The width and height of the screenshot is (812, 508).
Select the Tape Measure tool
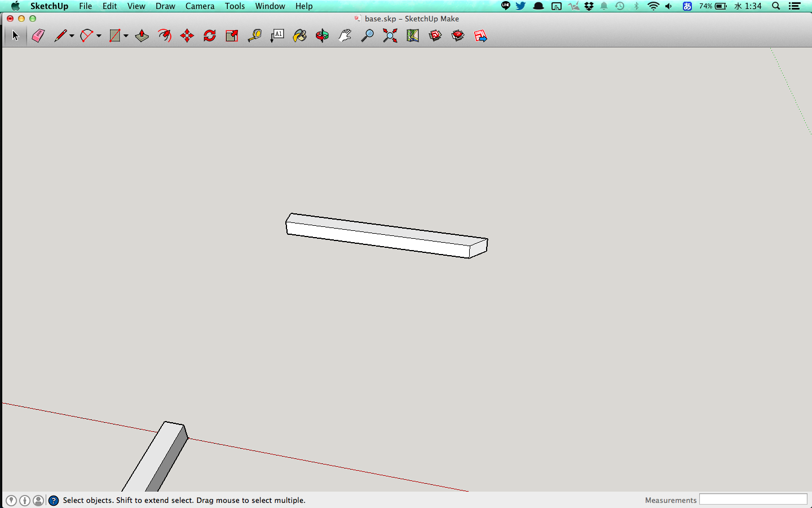point(254,36)
